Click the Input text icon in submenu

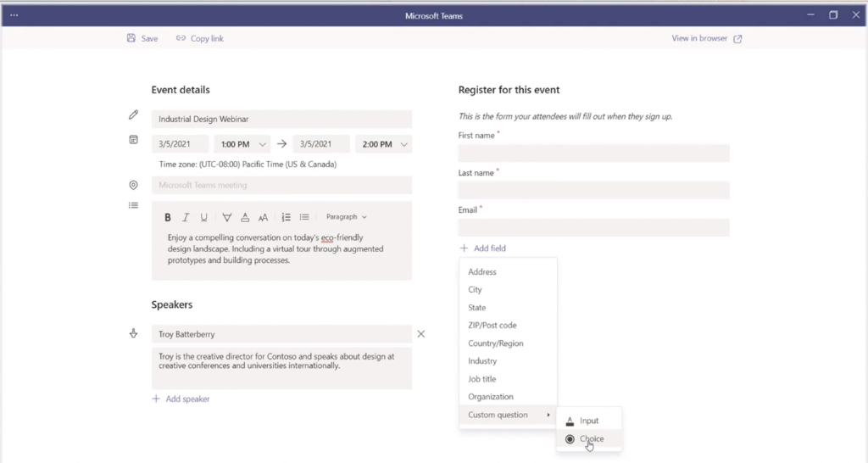(570, 421)
